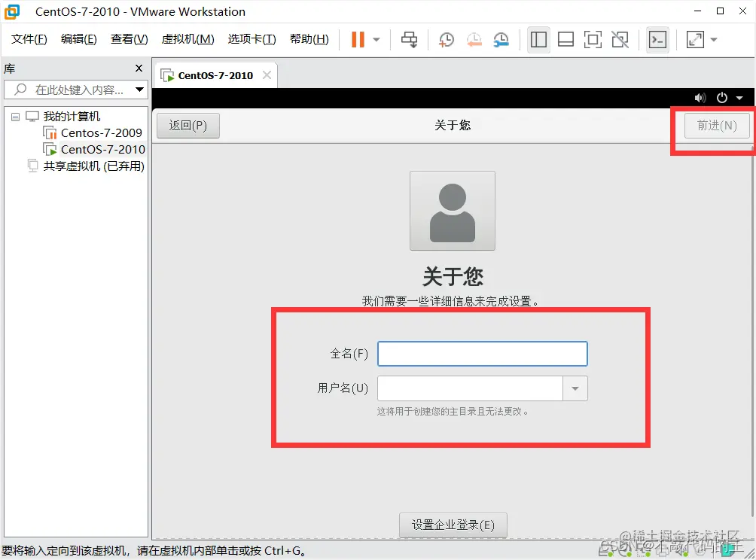Screen dimensions: 756x560
Task: Click the 设置企业登录(E) button
Action: click(453, 525)
